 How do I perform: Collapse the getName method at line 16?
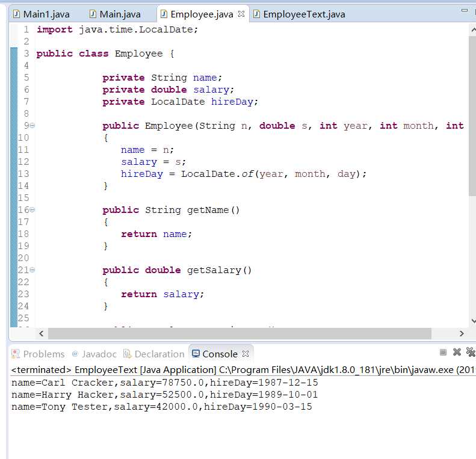click(32, 209)
